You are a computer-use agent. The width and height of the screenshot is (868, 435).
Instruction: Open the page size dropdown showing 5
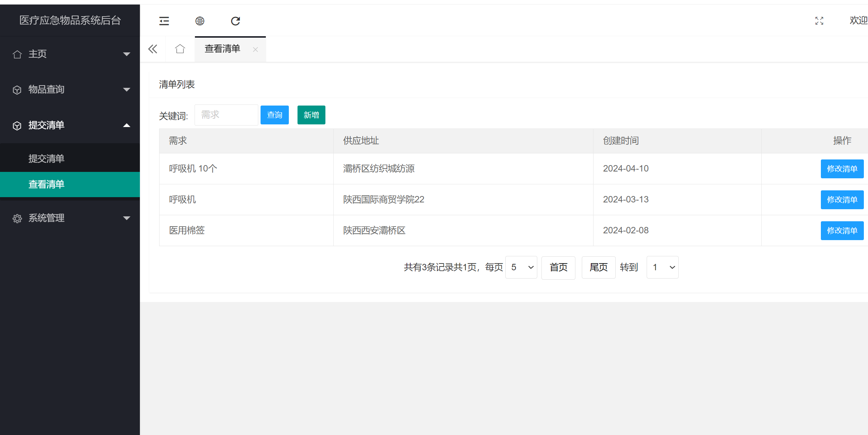point(521,267)
